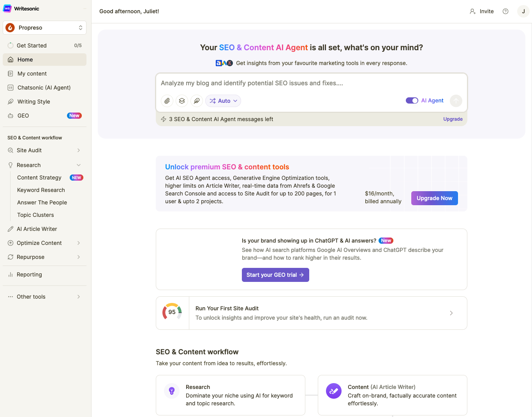
Task: Open My content in sidebar
Action: pos(44,74)
